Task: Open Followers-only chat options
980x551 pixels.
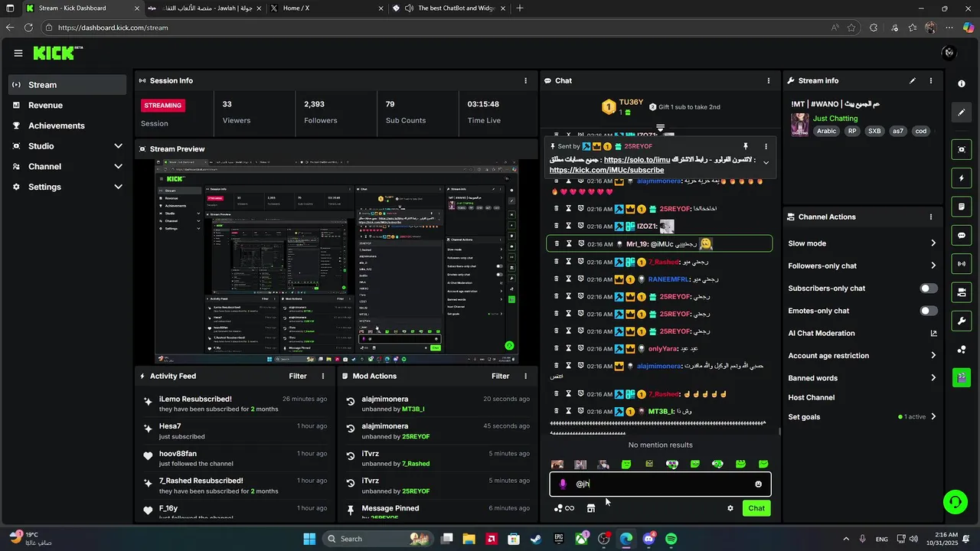Action: point(862,266)
